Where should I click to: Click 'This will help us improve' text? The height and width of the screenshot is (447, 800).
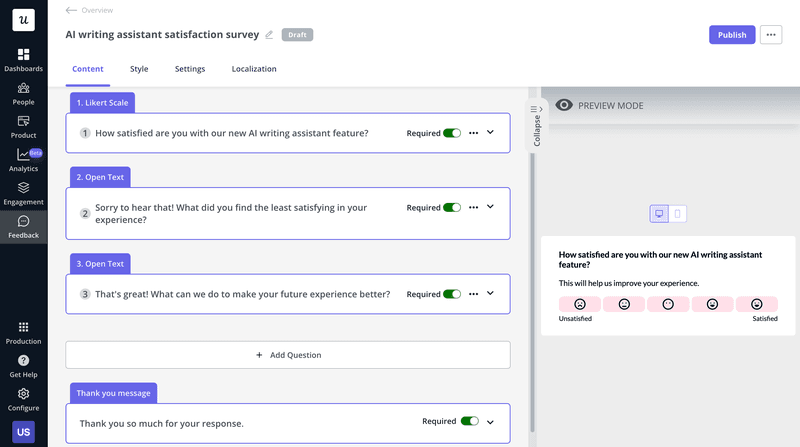click(629, 283)
